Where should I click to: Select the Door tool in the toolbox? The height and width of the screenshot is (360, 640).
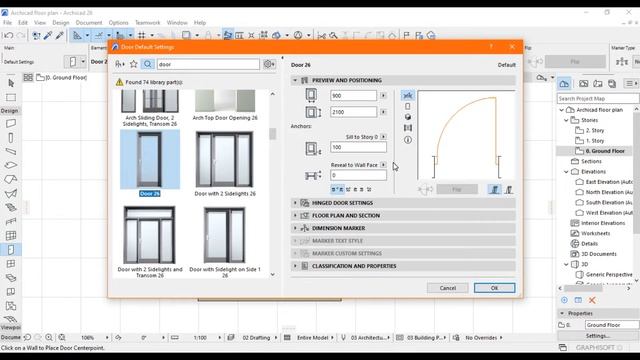[x=11, y=249]
